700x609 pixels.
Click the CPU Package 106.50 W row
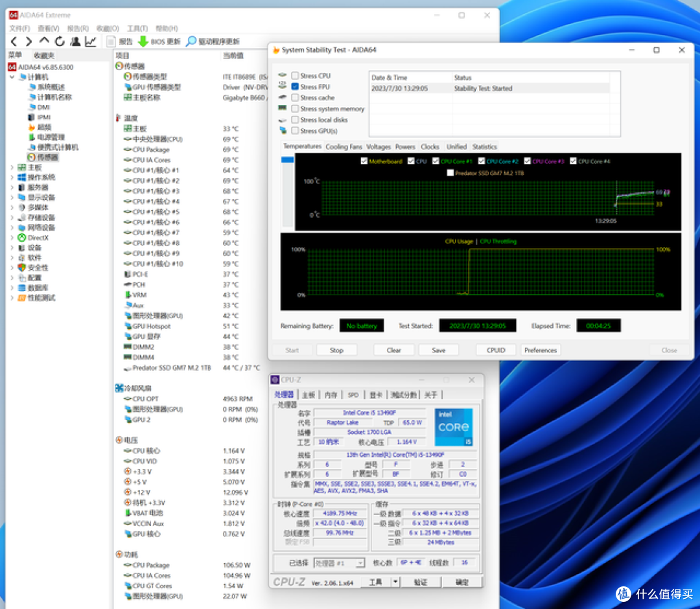[187, 565]
